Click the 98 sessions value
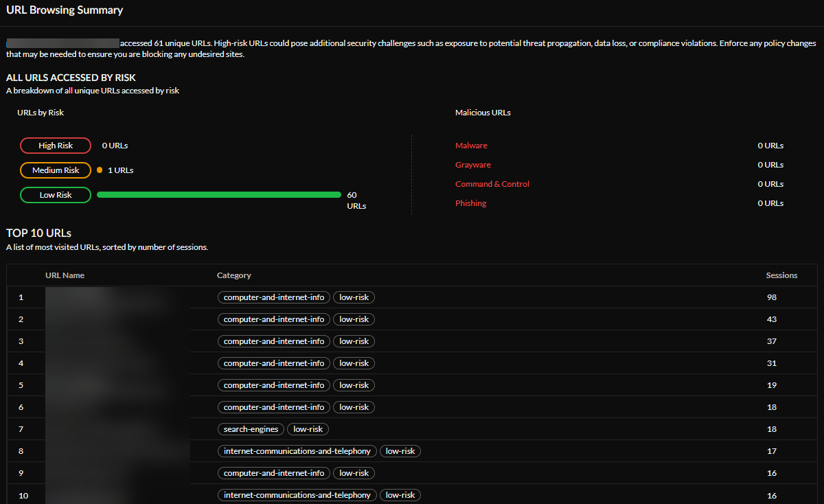824x504 pixels. pyautogui.click(x=772, y=297)
